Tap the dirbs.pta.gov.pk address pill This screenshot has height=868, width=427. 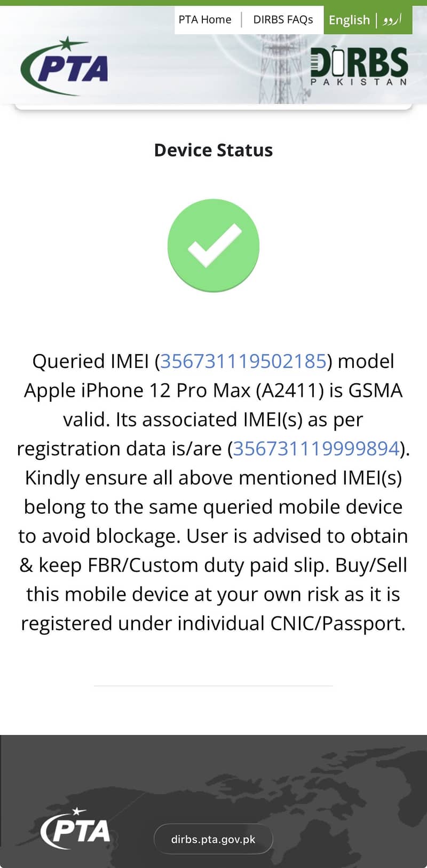(213, 839)
